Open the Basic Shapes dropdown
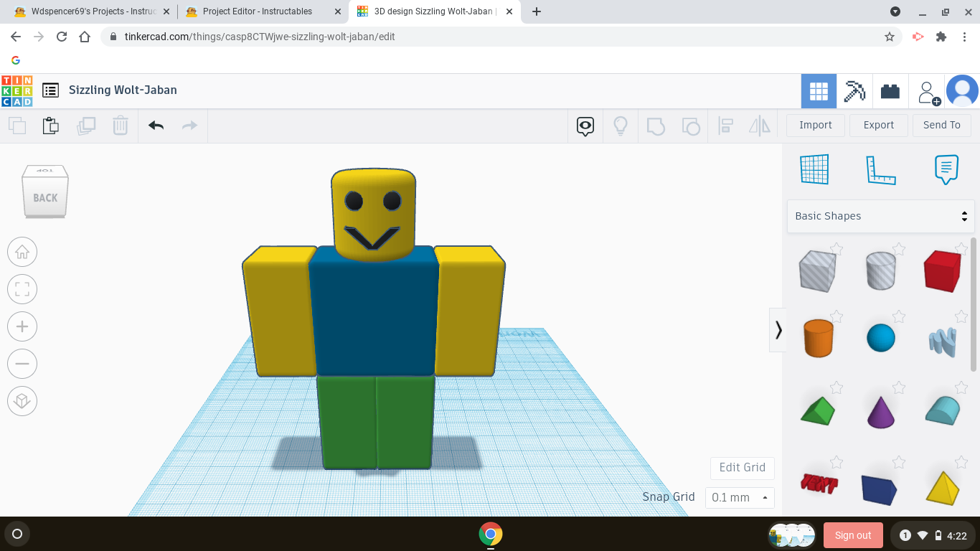The image size is (980, 551). (x=881, y=216)
